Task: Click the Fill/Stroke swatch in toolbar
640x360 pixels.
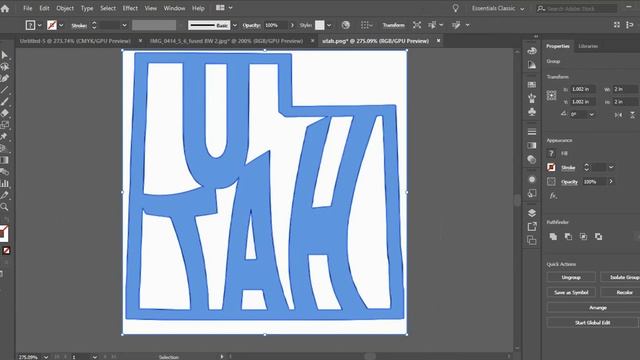Action: (x=3, y=233)
